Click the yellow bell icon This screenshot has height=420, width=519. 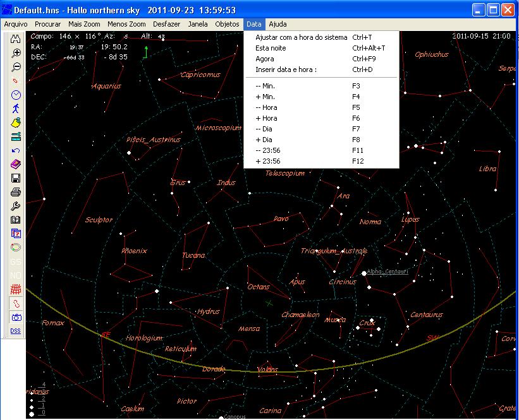(16, 123)
